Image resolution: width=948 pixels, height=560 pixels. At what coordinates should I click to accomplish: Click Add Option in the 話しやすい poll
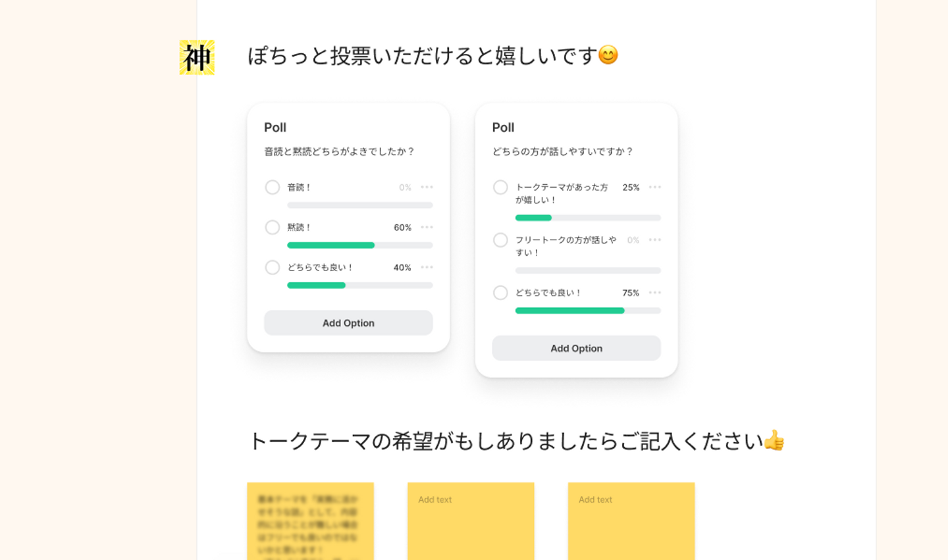coord(576,348)
